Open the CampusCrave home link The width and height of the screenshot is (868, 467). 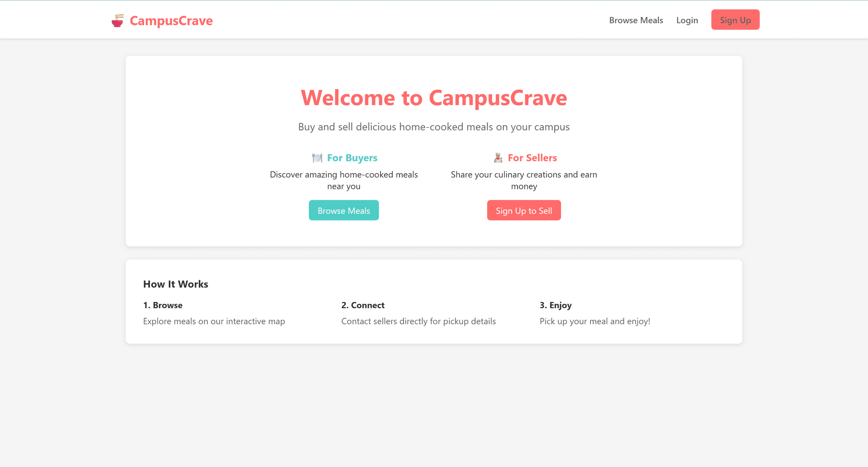pyautogui.click(x=171, y=20)
